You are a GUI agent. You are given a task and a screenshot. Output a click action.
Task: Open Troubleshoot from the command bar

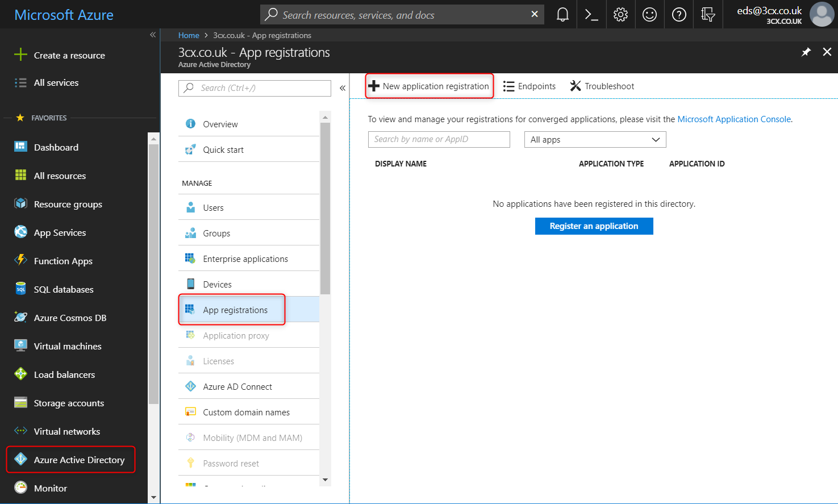602,86
